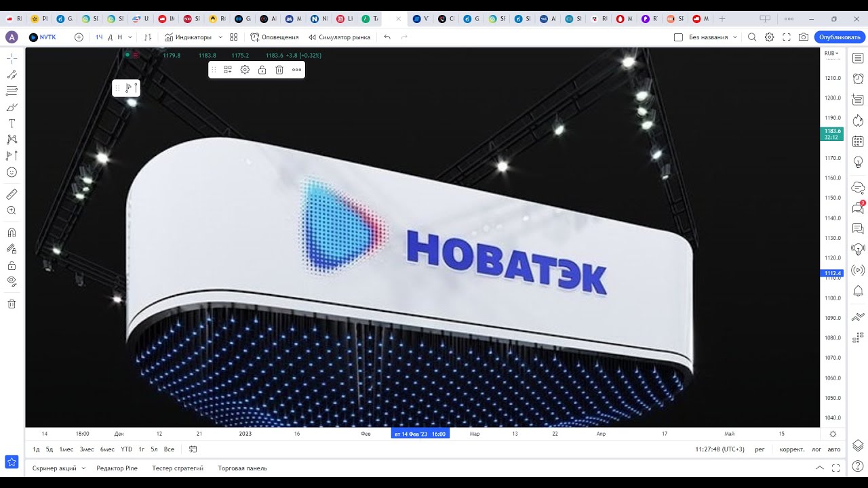Select the 1Ч hourly timeframe
The width and height of the screenshot is (868, 488).
point(99,37)
